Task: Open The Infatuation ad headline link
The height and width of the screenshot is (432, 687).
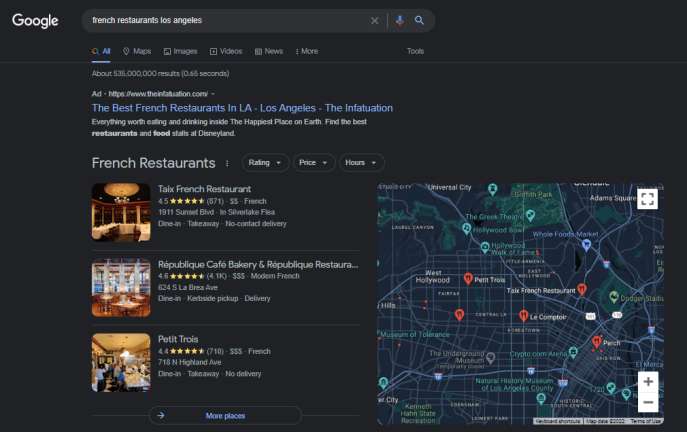Action: click(x=242, y=108)
